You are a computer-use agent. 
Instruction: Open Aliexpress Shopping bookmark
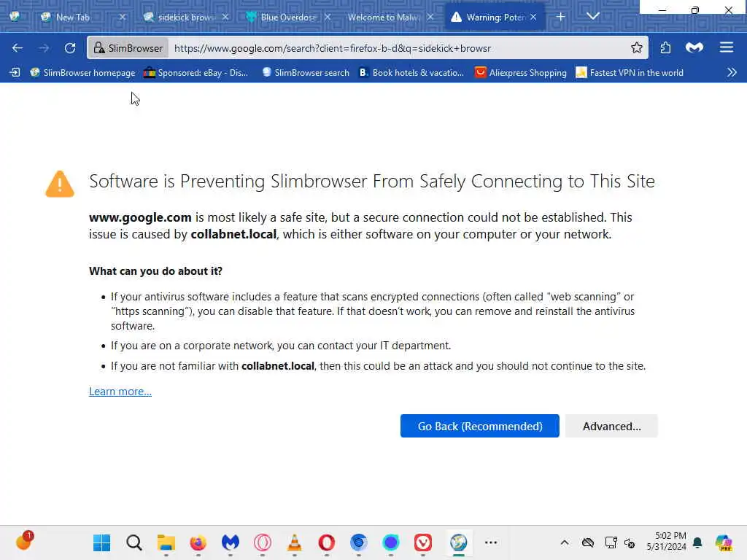coord(521,72)
